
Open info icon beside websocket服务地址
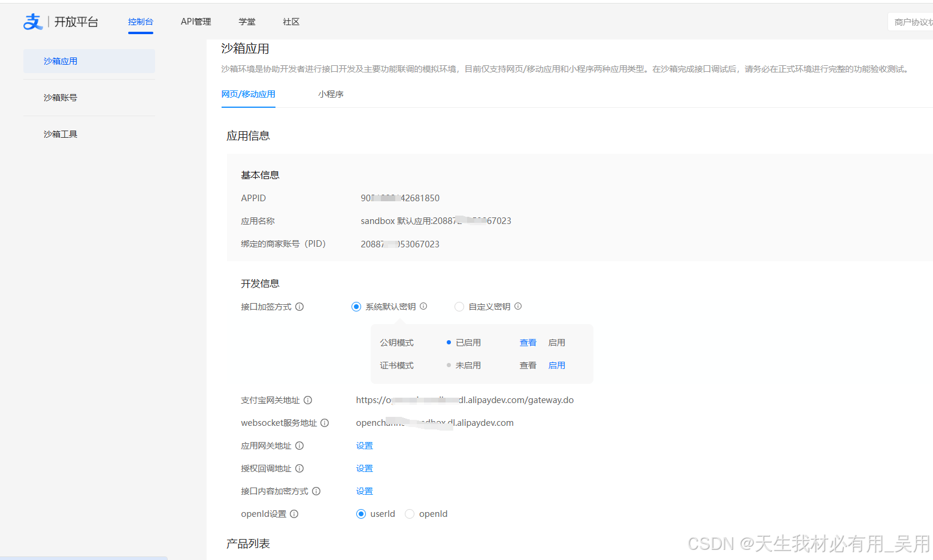pos(325,423)
